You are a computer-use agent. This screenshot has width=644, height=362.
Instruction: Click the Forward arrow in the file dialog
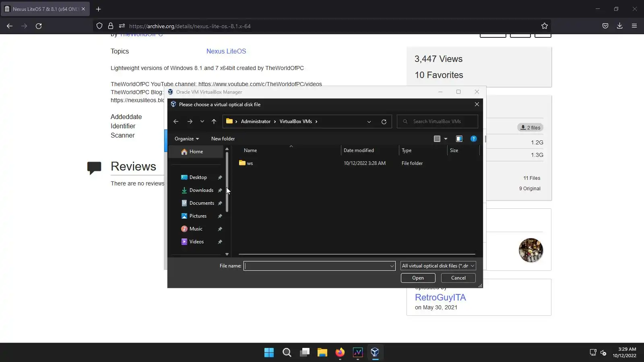coord(190,121)
